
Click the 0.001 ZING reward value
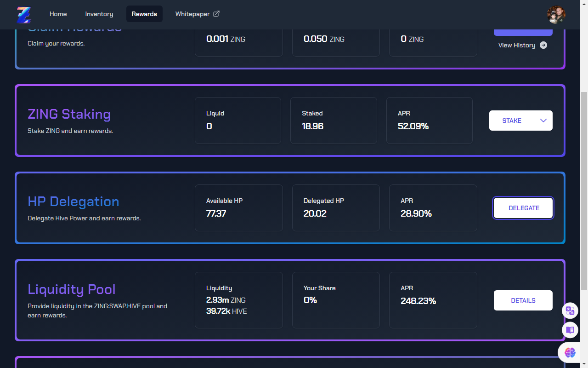pos(226,39)
